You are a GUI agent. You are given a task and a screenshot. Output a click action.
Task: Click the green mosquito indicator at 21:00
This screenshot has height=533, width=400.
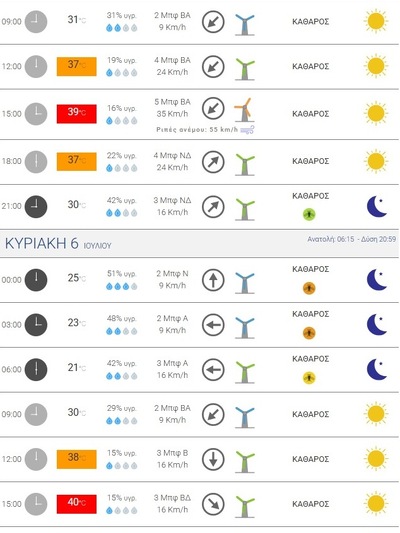[x=309, y=214]
